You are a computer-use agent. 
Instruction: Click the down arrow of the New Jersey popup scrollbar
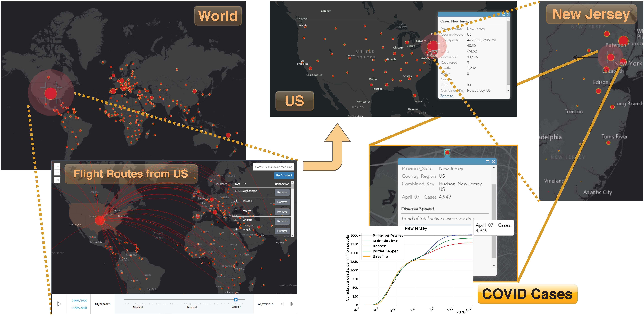click(508, 91)
